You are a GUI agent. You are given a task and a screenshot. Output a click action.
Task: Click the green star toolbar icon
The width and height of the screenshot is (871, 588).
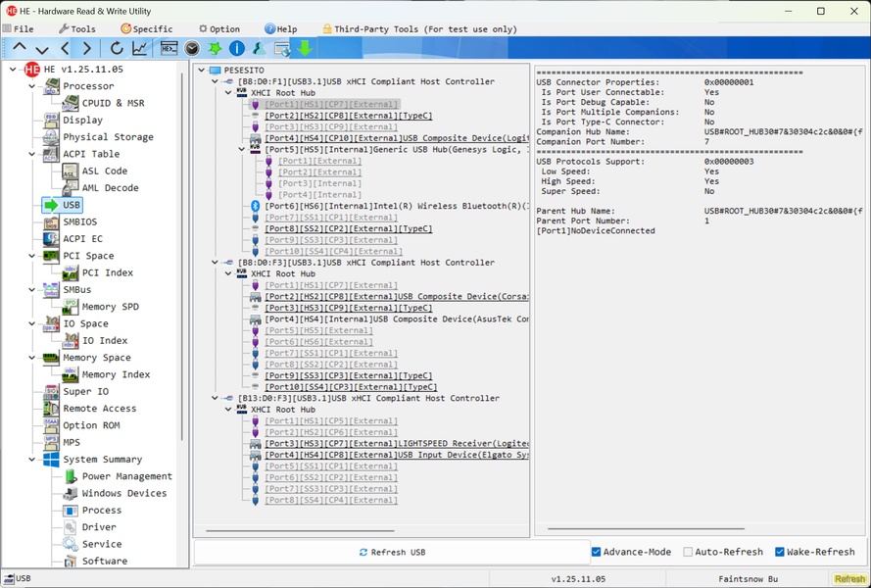pyautogui.click(x=215, y=48)
